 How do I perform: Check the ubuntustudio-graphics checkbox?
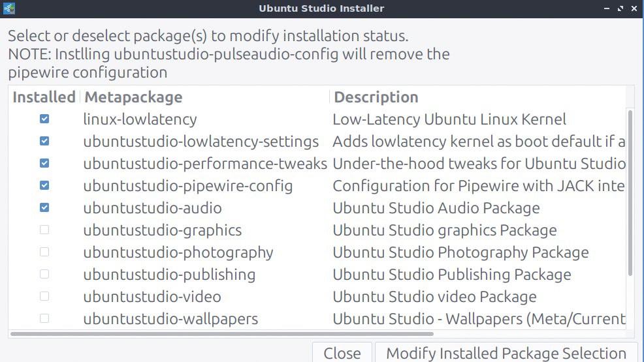click(44, 230)
